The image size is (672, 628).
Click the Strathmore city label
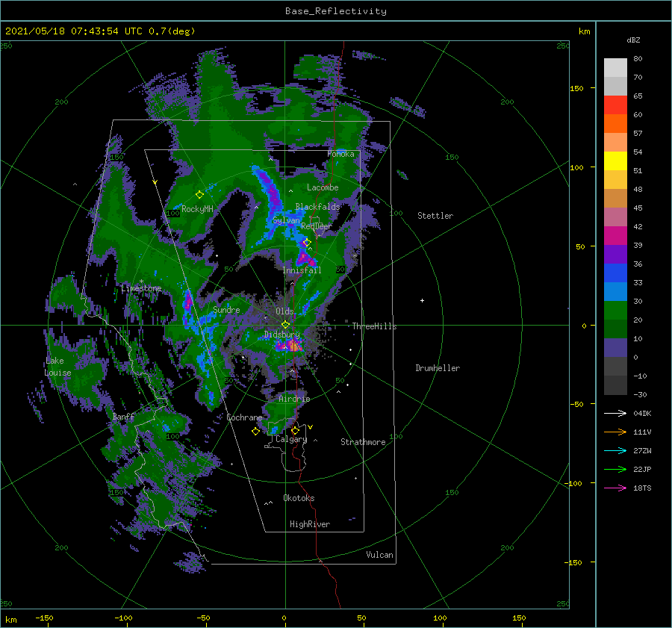pos(363,442)
